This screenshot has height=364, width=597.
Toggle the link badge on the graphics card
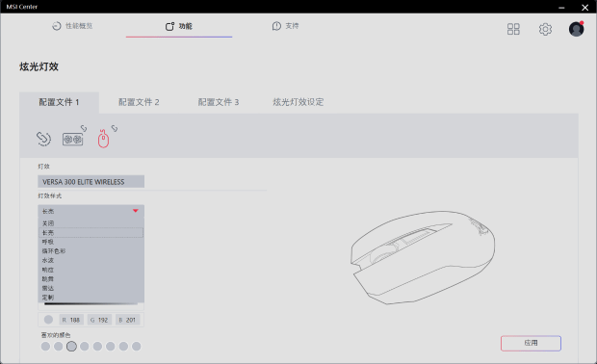pos(84,129)
